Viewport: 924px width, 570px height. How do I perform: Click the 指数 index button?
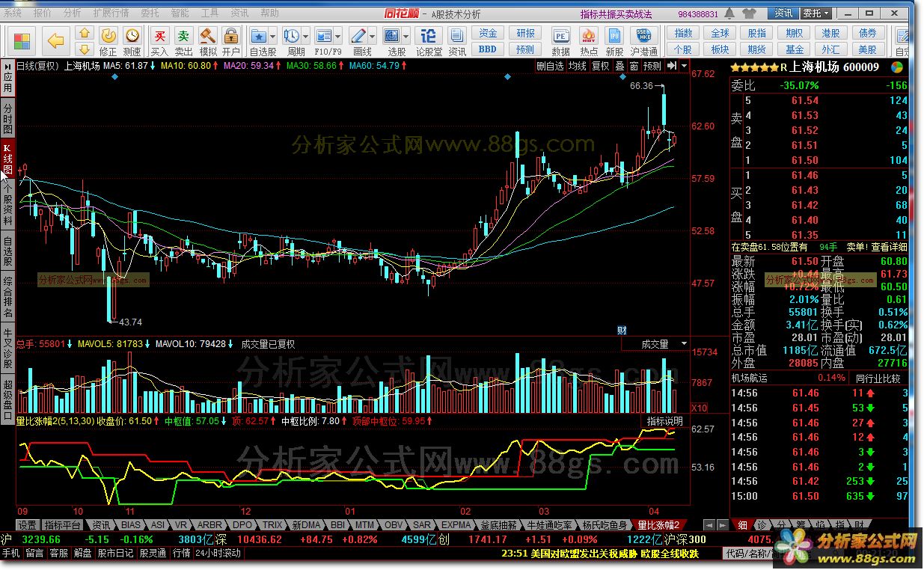point(683,34)
